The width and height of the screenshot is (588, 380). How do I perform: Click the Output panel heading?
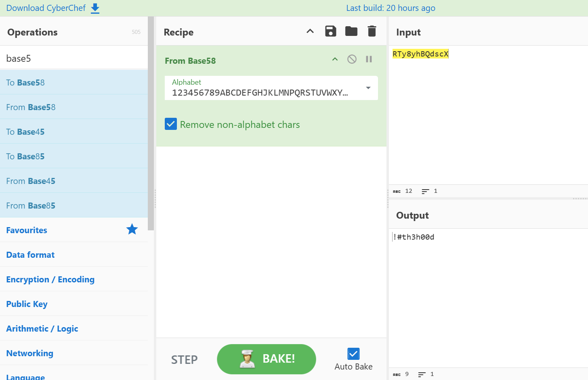(412, 215)
